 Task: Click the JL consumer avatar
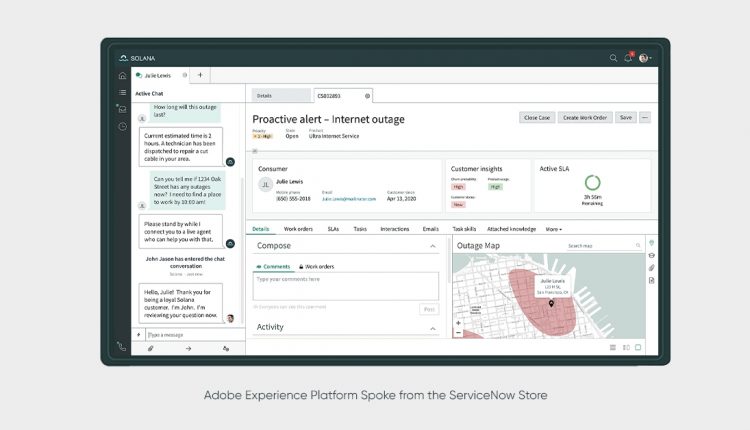265,185
